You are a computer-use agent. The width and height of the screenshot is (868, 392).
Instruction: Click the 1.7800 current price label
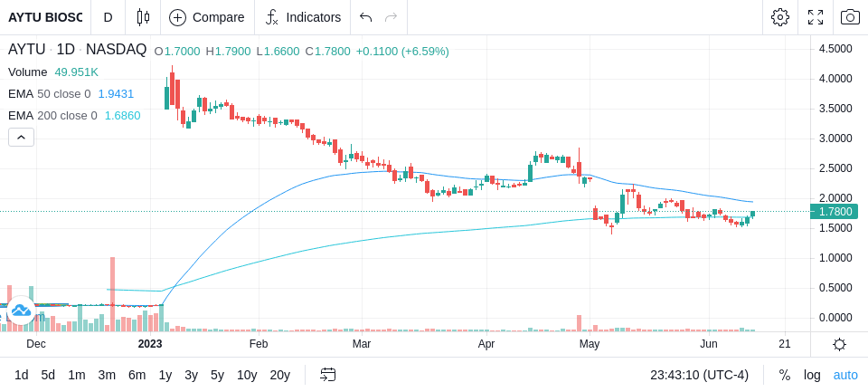[835, 211]
